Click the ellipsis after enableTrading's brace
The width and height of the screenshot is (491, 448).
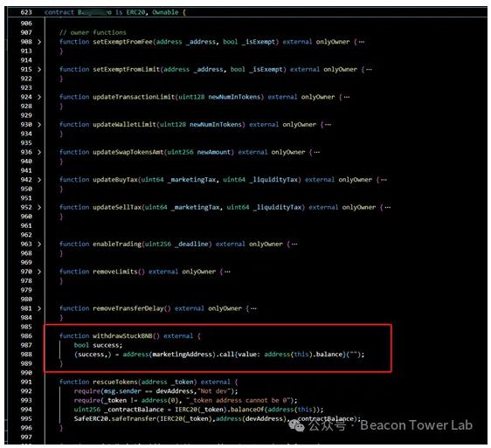(x=294, y=245)
